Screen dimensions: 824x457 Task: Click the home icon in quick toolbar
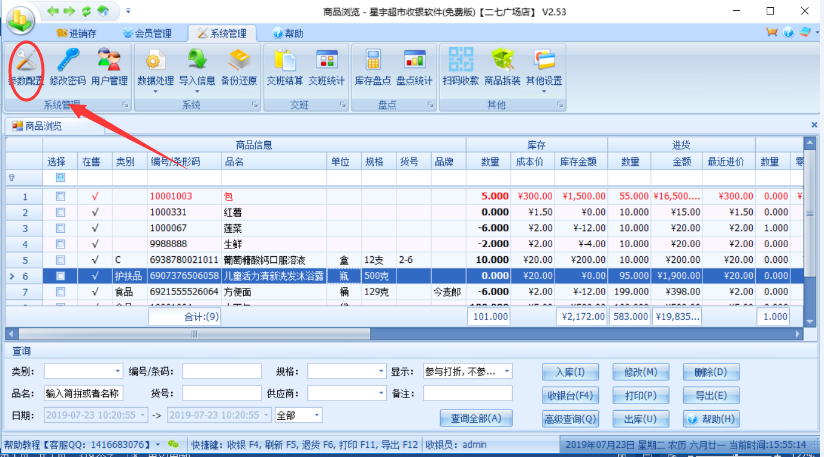(103, 11)
